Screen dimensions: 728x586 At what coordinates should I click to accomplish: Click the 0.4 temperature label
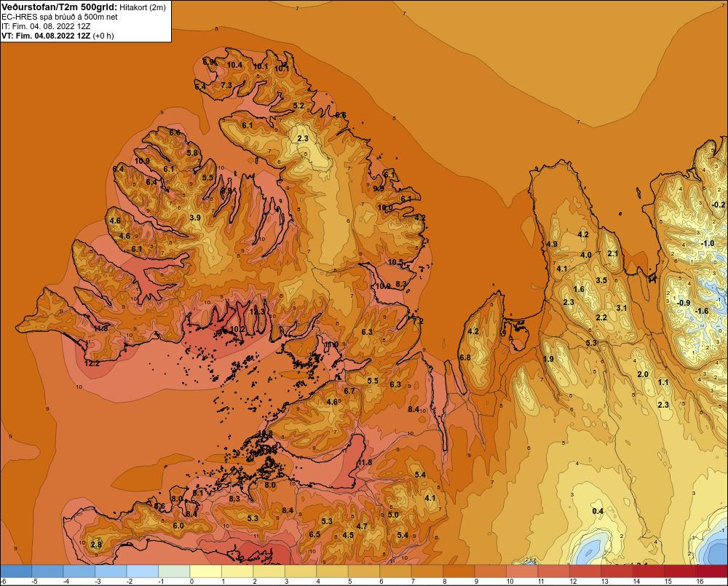tap(598, 511)
